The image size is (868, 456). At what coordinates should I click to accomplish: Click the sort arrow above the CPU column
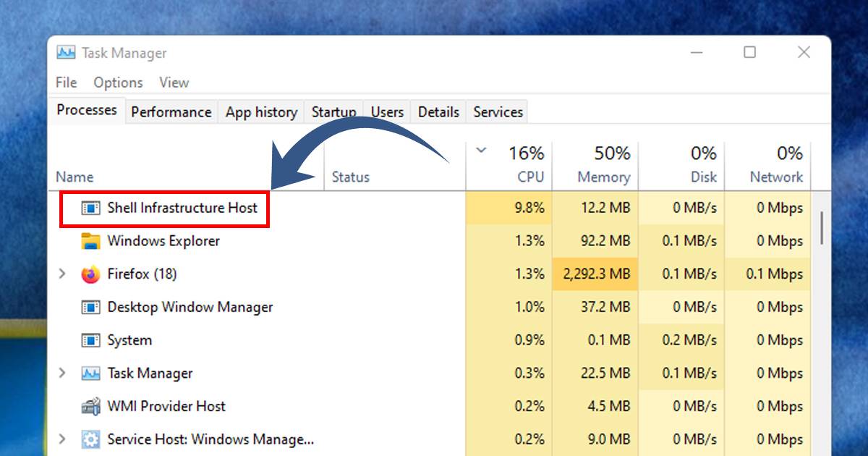click(x=482, y=151)
